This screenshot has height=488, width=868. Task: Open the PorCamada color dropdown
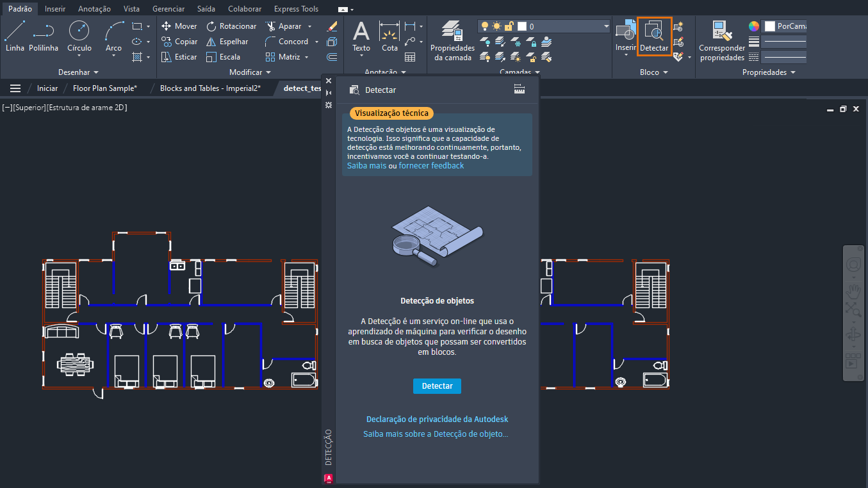click(784, 26)
